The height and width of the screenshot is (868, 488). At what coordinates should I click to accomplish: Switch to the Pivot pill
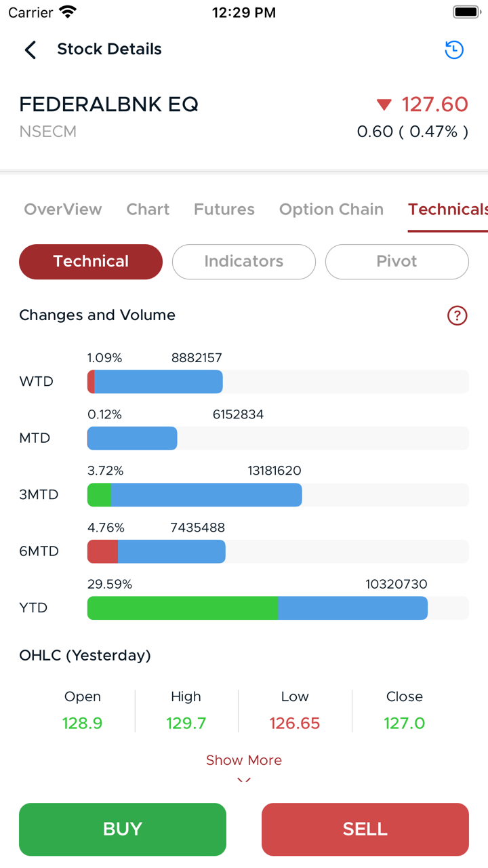point(396,262)
